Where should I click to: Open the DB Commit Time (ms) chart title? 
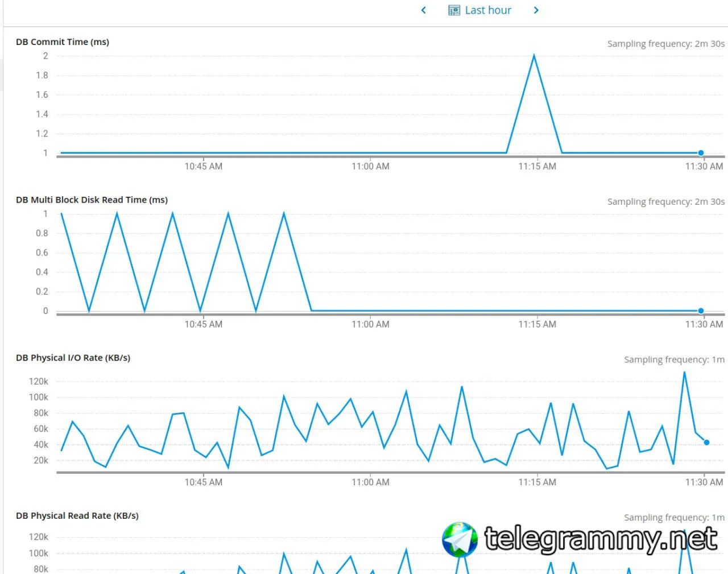[63, 42]
